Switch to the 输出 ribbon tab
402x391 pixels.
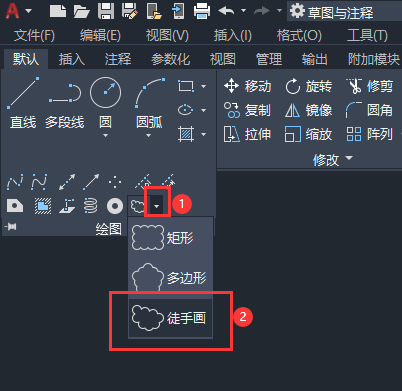[314, 59]
